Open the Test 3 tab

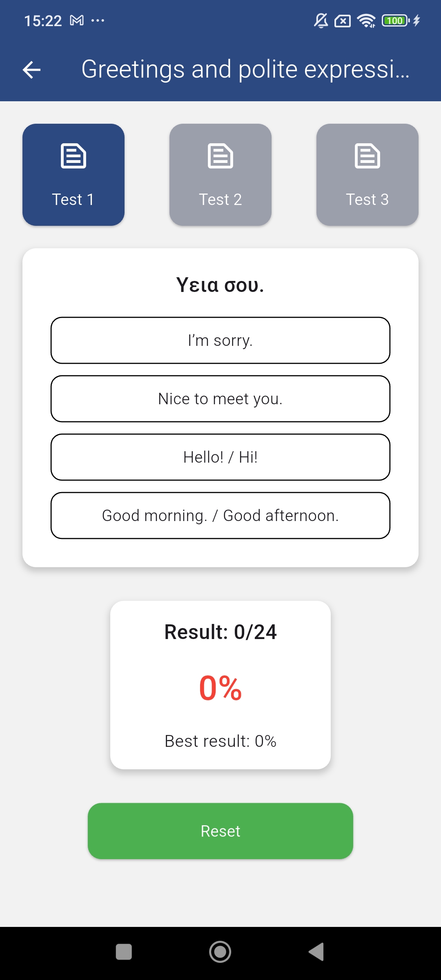[x=367, y=175]
